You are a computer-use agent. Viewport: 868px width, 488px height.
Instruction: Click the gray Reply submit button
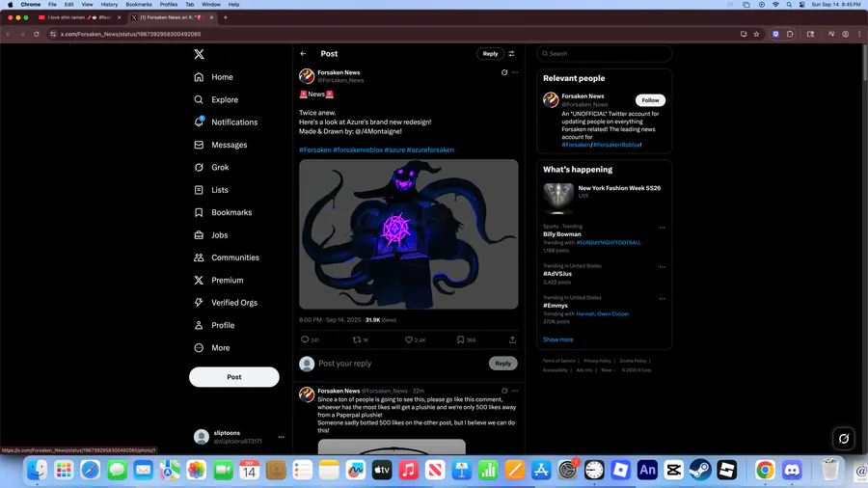pyautogui.click(x=502, y=364)
